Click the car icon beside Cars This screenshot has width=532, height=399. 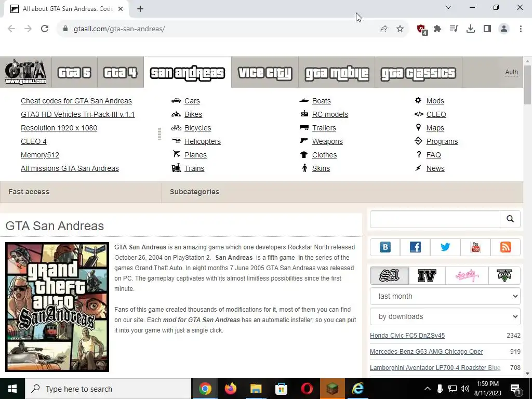(x=176, y=100)
